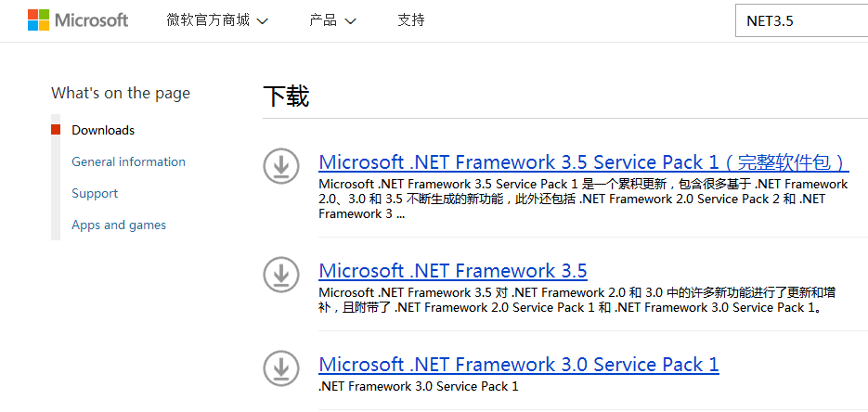Image resolution: width=868 pixels, height=412 pixels.
Task: Navigate to the Support page section
Action: point(95,193)
